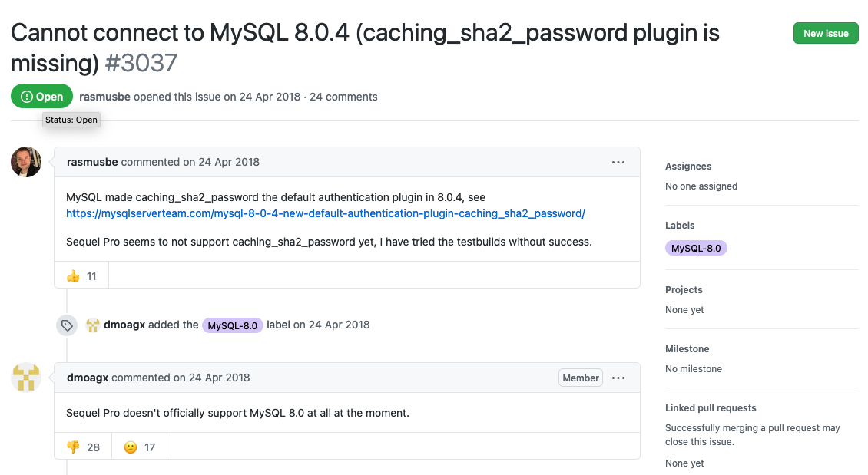Click the thumbs down reaction with 28
This screenshot has width=868, height=475.
click(x=83, y=447)
